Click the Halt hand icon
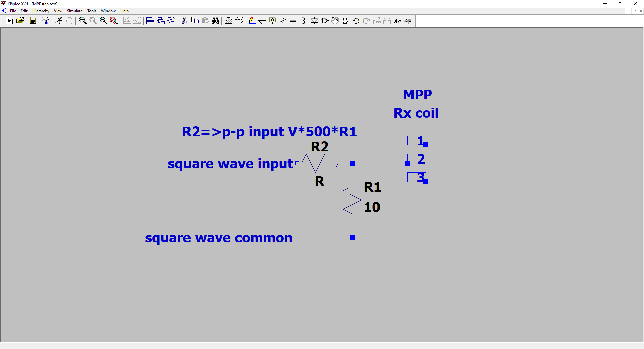This screenshot has width=644, height=349. [x=69, y=21]
